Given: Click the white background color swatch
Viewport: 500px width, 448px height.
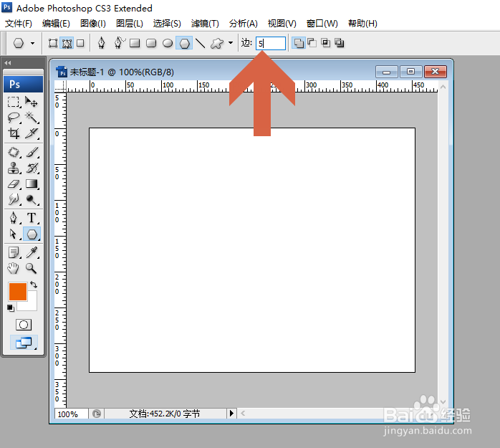Looking at the screenshot, I should 32,303.
